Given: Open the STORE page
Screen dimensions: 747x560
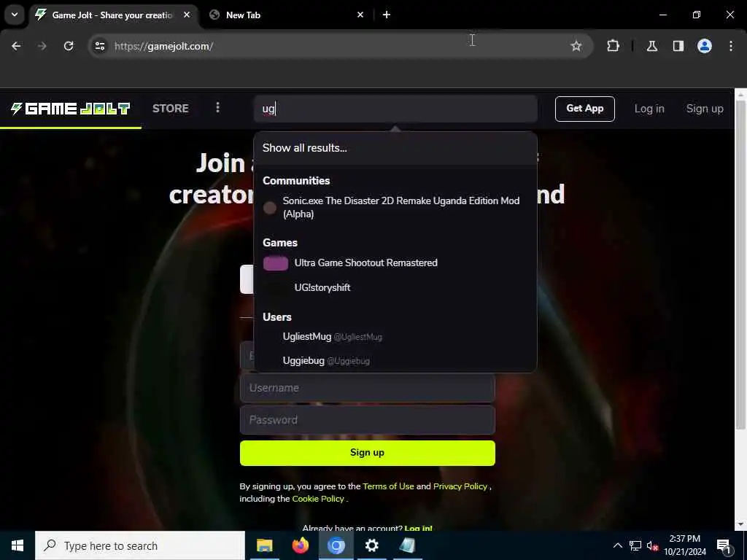Looking at the screenshot, I should 170,109.
